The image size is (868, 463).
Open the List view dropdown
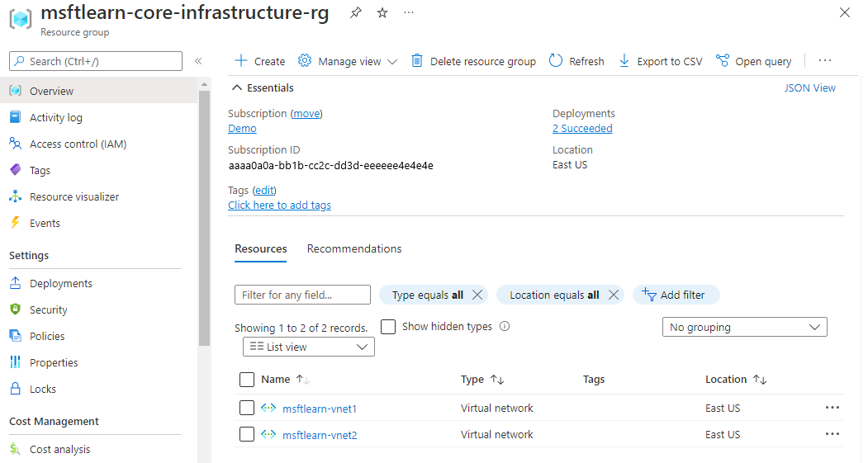coord(308,347)
